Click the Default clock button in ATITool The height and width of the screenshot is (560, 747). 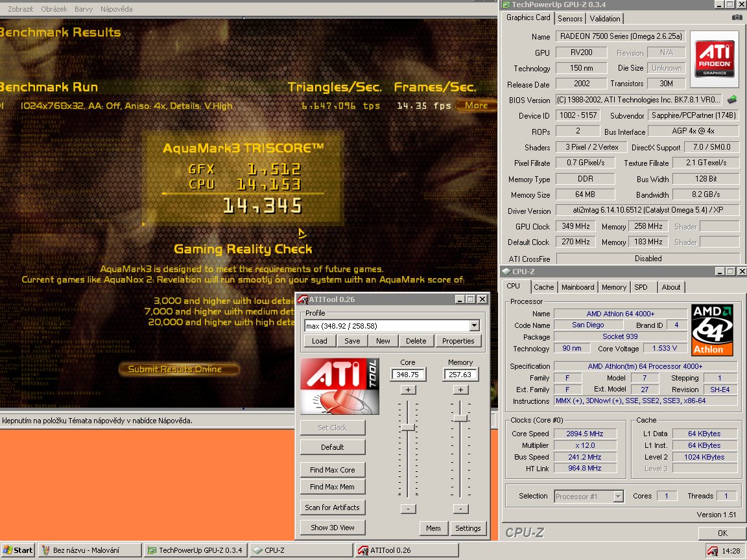coord(333,447)
